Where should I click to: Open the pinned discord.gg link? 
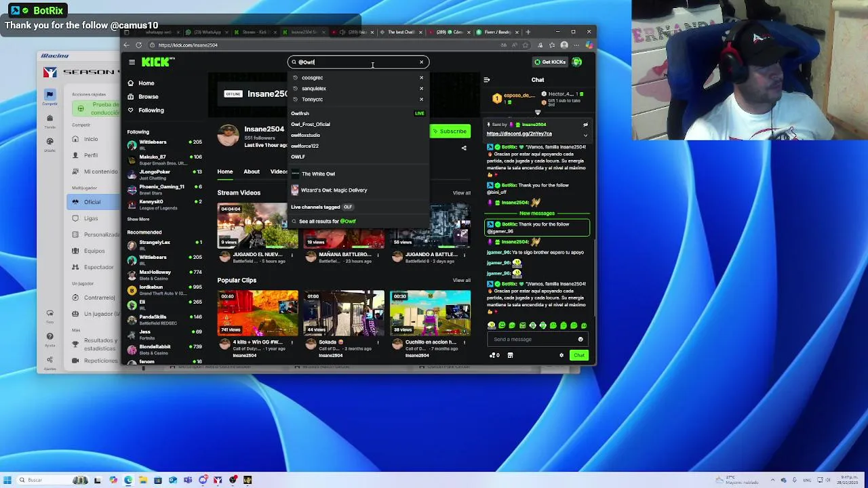pyautogui.click(x=519, y=134)
